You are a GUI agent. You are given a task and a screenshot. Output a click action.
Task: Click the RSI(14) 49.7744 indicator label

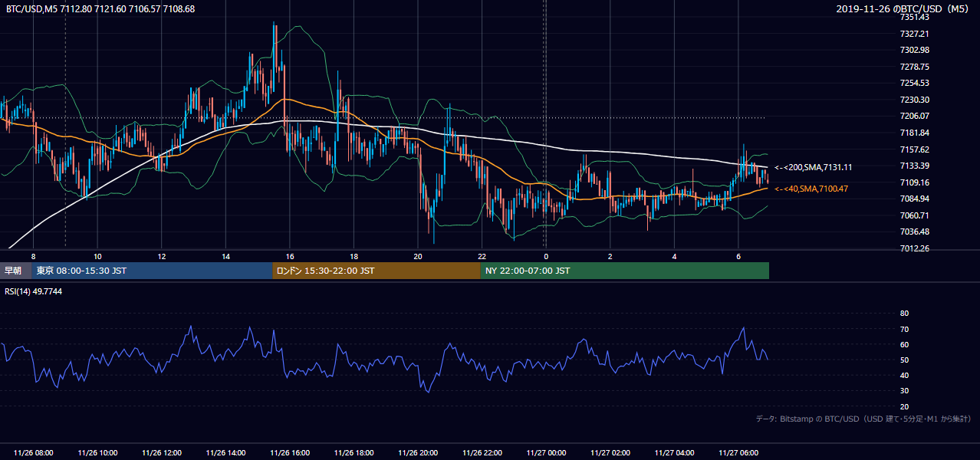[x=34, y=292]
